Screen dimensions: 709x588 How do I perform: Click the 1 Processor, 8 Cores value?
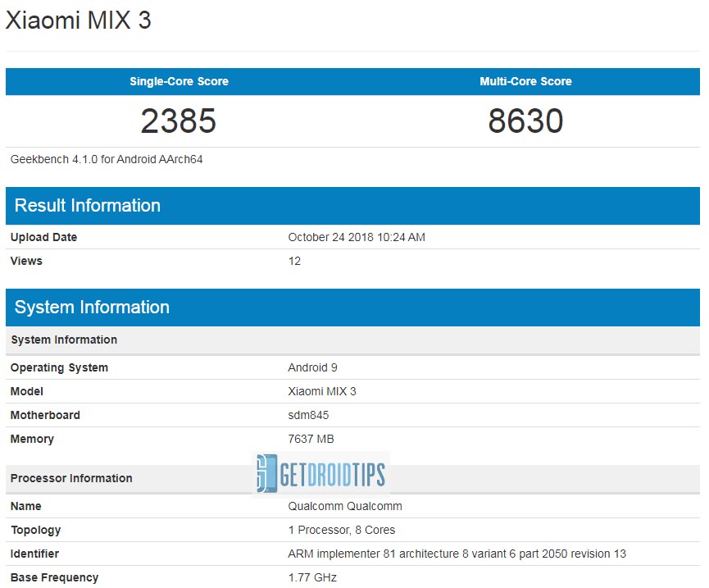pyautogui.click(x=342, y=530)
